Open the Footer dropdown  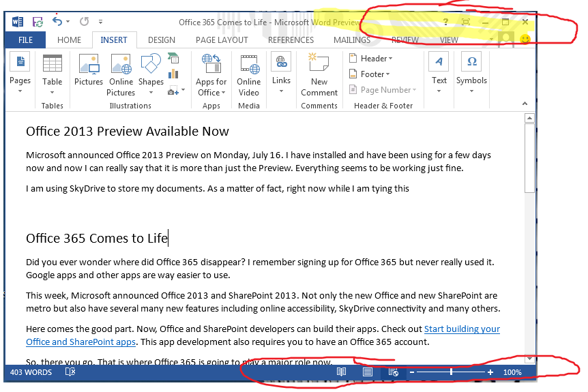click(369, 74)
